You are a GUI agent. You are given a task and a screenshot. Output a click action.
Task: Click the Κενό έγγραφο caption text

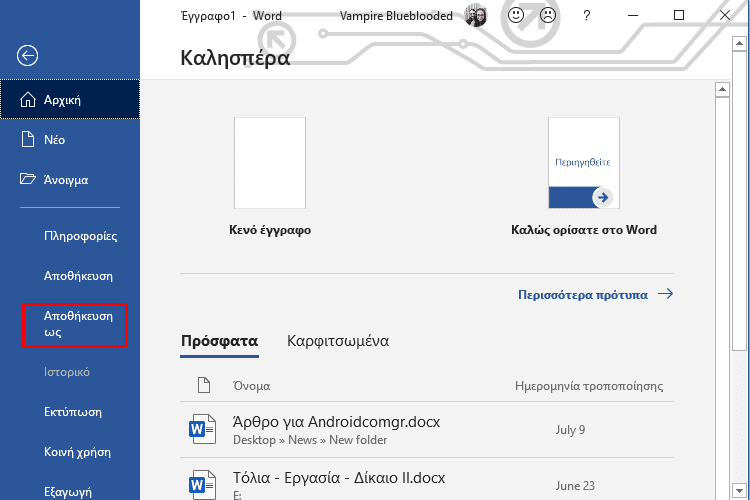270,230
